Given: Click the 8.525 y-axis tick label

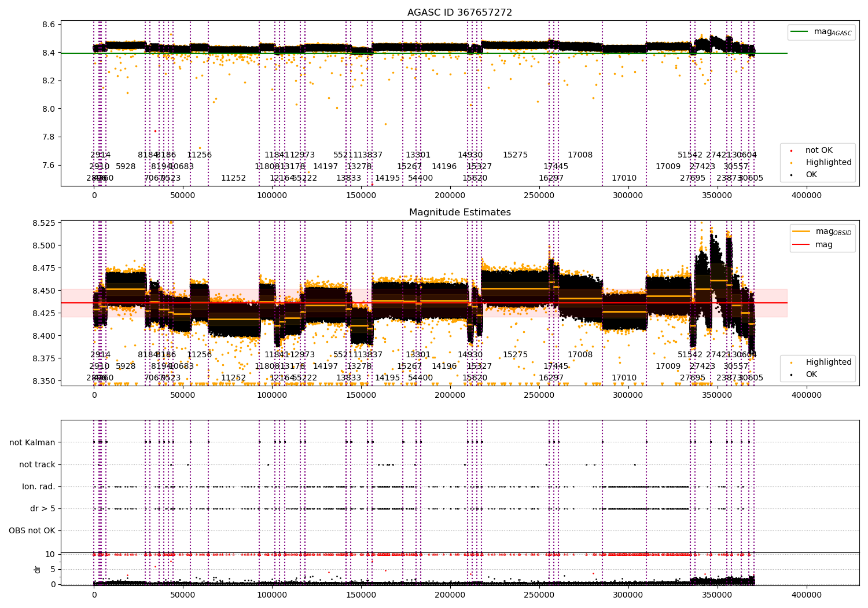Looking at the screenshot, I should point(43,223).
